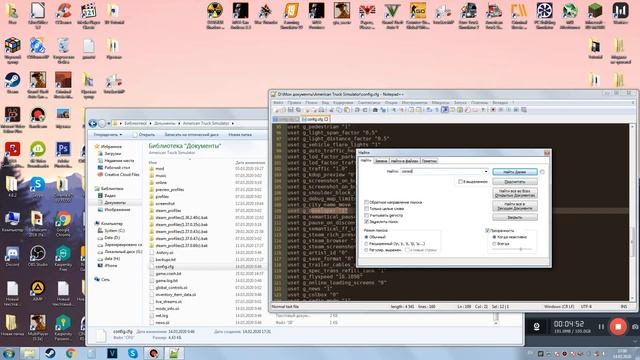Enable the match whole word only checkbox
The image size is (640, 360).
[367, 209]
